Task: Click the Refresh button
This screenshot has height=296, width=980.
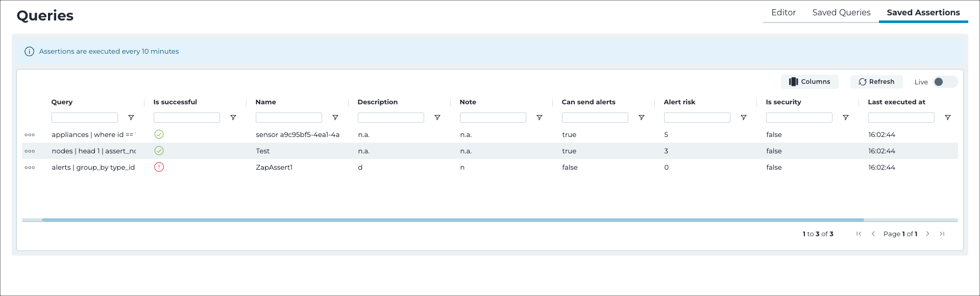Action: coord(876,82)
